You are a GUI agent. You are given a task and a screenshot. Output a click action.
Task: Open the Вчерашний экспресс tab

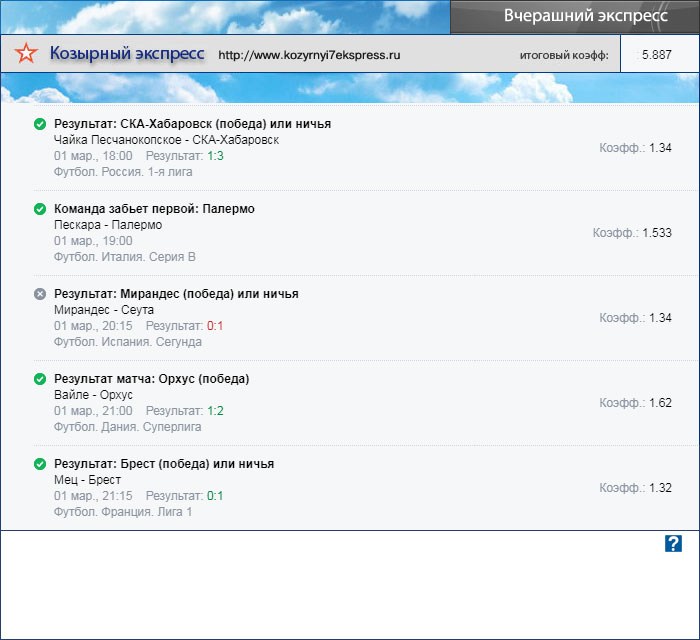(573, 17)
